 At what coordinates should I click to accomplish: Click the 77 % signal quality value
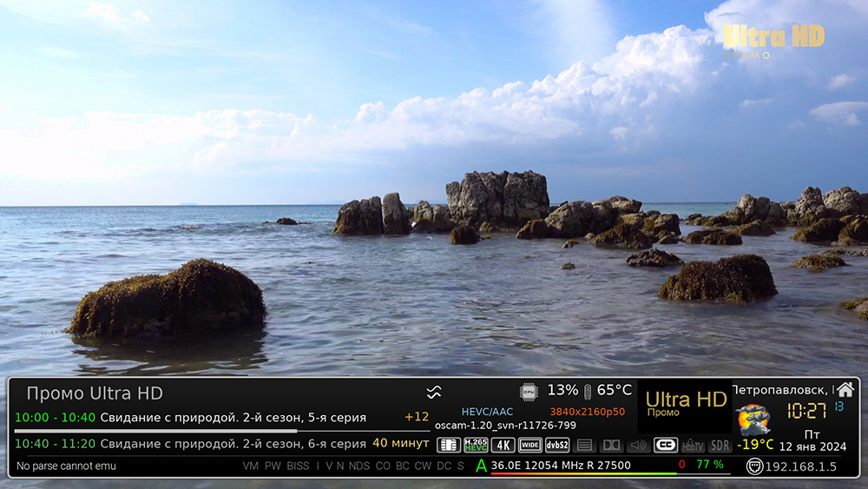tap(710, 465)
